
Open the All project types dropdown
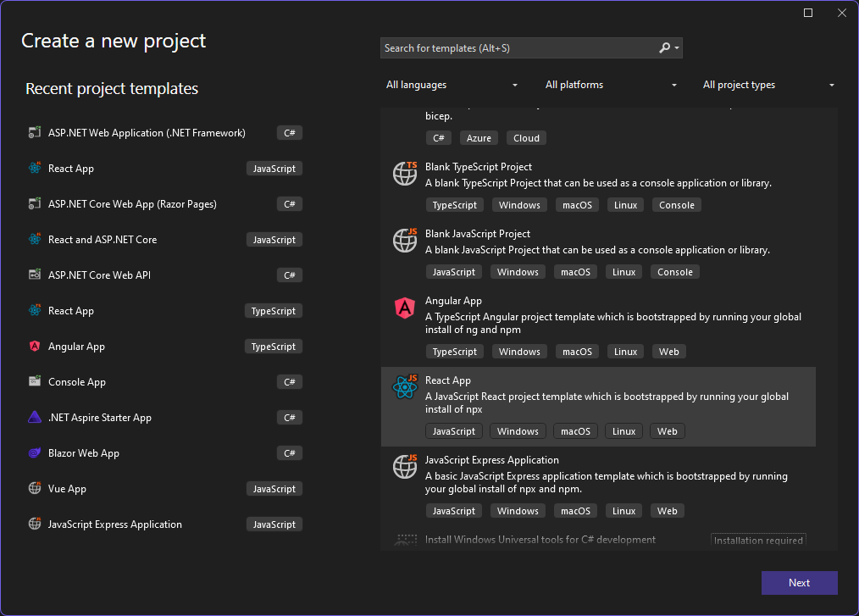[768, 85]
